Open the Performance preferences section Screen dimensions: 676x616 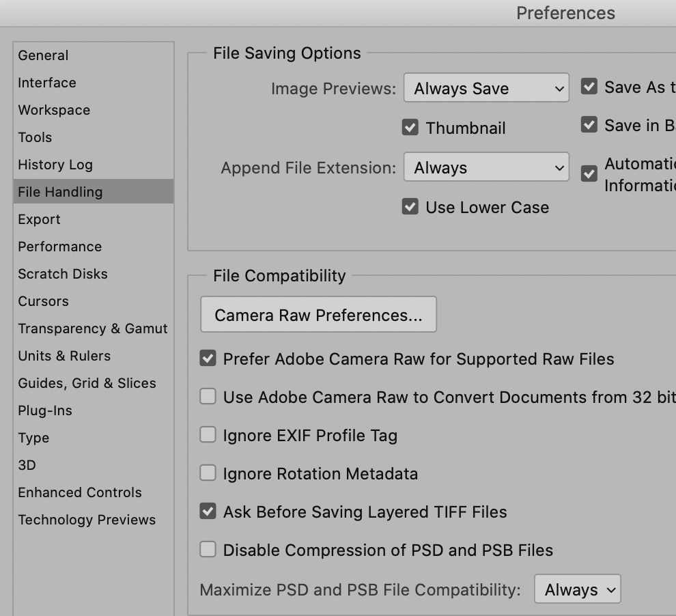(60, 247)
